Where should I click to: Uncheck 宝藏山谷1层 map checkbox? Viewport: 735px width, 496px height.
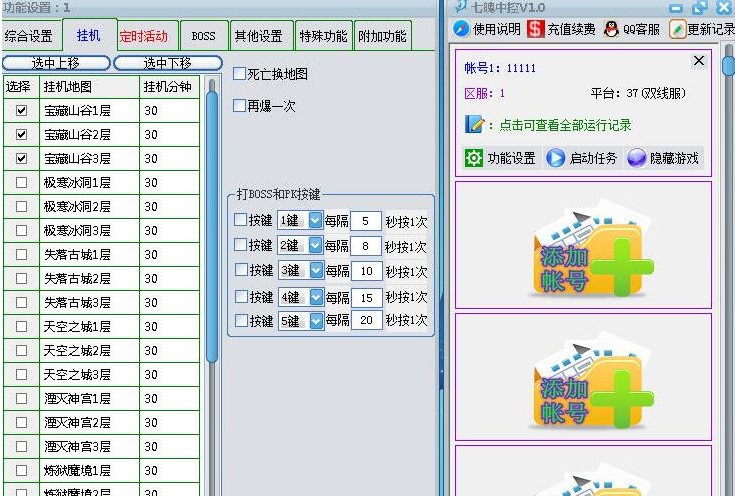[21, 111]
